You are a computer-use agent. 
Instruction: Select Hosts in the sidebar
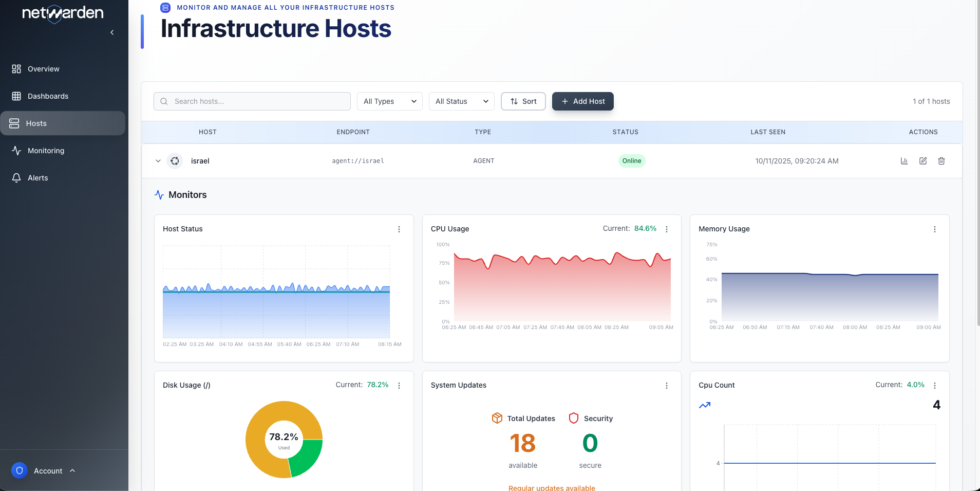pos(63,123)
